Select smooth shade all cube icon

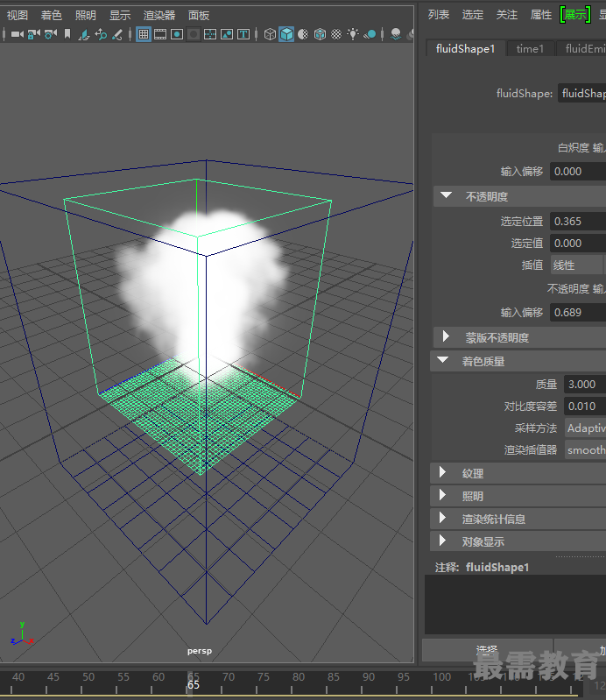pos(286,34)
